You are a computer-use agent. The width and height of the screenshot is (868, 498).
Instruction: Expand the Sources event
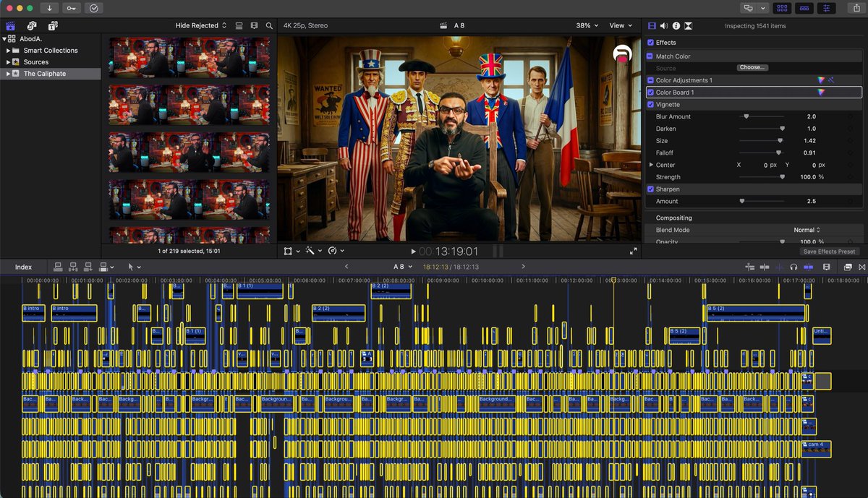(8, 62)
